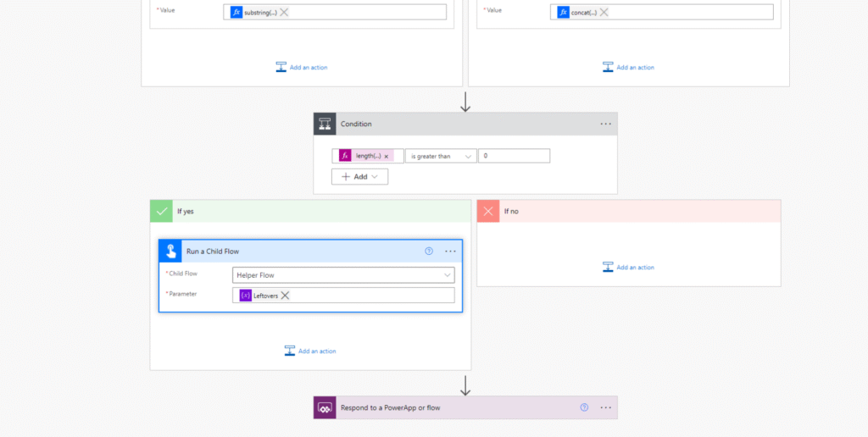The width and height of the screenshot is (868, 437).
Task: Click the concat(...) fx icon
Action: (564, 12)
